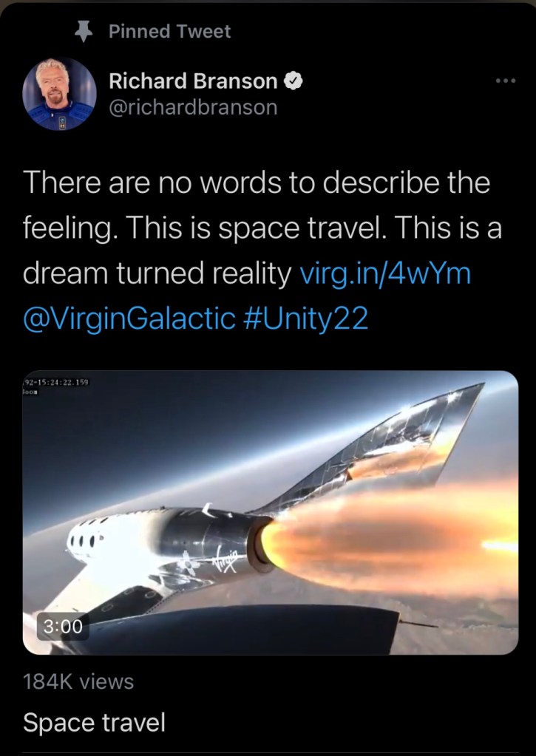This screenshot has width=536, height=756.
Task: Click the 184K views count
Action: (78, 682)
